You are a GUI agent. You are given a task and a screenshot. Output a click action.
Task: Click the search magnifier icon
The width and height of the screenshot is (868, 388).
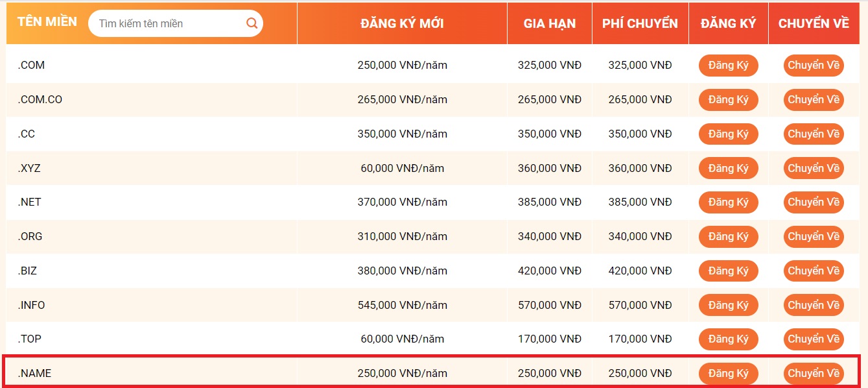[252, 23]
